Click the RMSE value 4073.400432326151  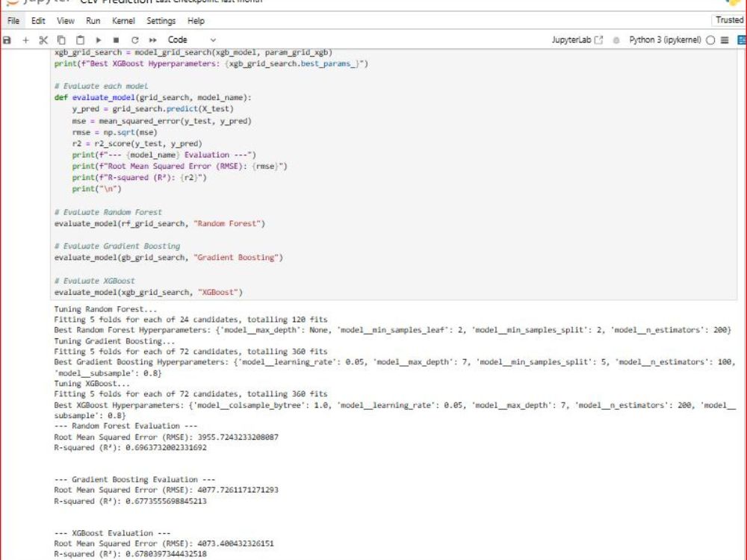[235, 544]
